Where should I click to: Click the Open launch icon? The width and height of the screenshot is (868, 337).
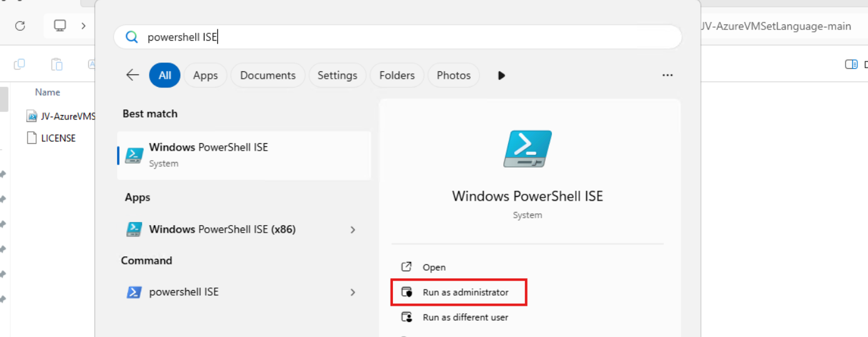coord(407,267)
